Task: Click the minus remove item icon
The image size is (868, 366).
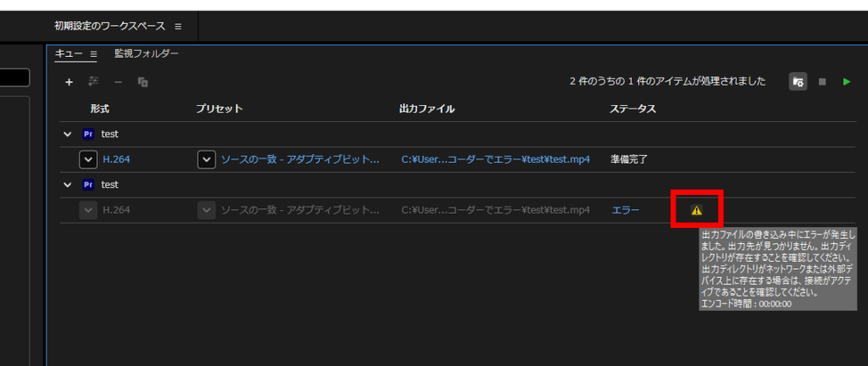Action: (x=118, y=82)
